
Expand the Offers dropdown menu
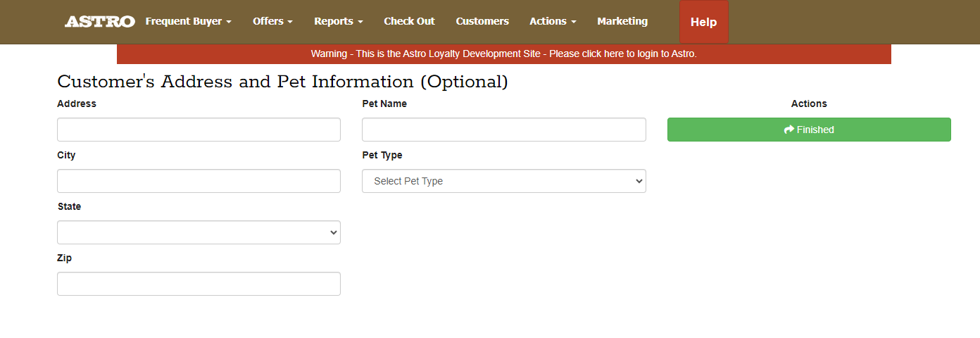point(272,21)
